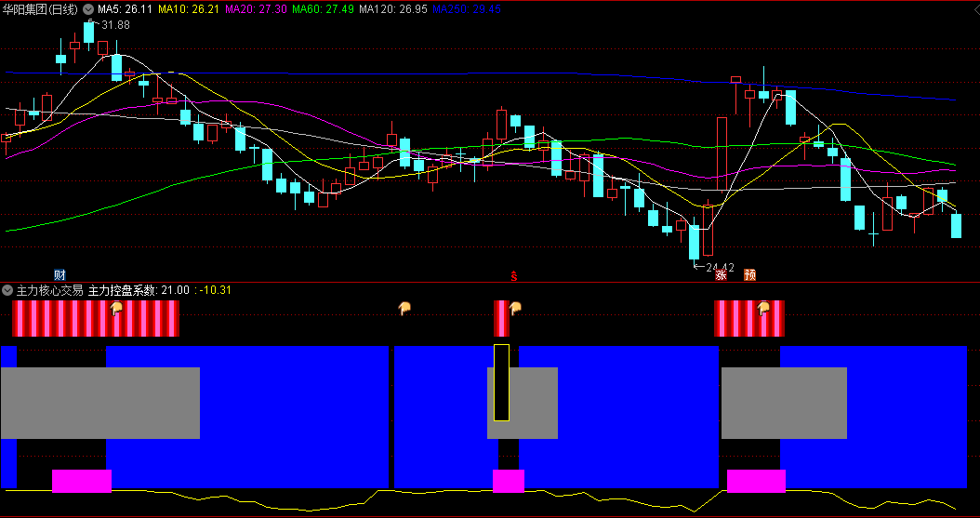Click the 预 forecast marker icon
The image size is (980, 518).
749,275
